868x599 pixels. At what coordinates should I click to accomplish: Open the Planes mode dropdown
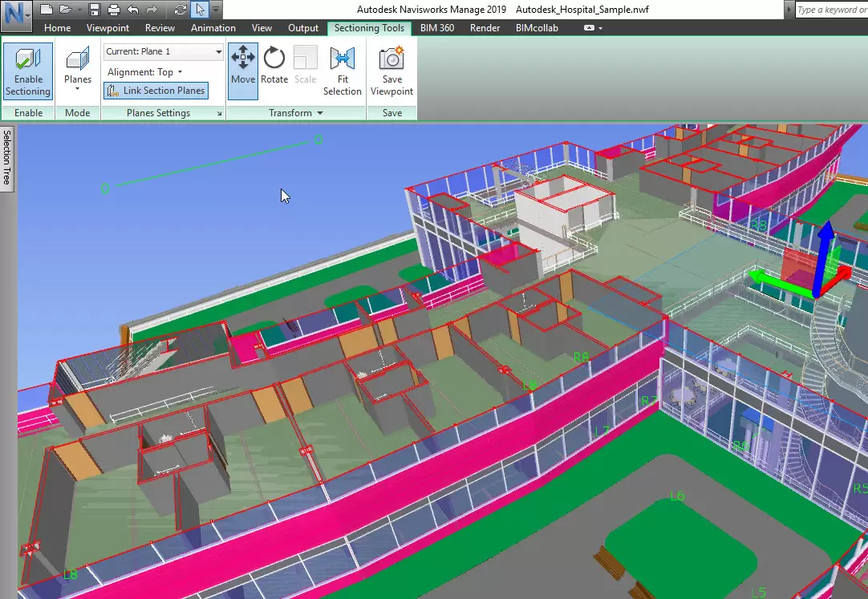[78, 71]
